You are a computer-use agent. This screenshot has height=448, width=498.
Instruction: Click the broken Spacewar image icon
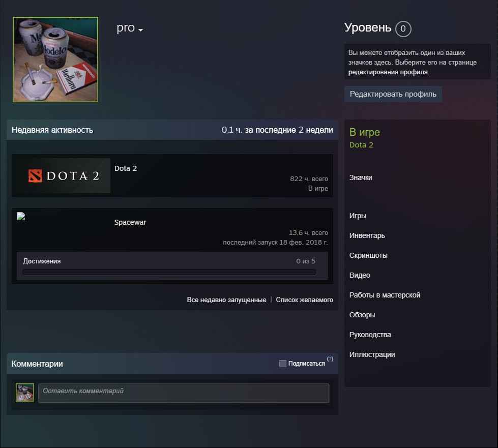click(x=21, y=216)
